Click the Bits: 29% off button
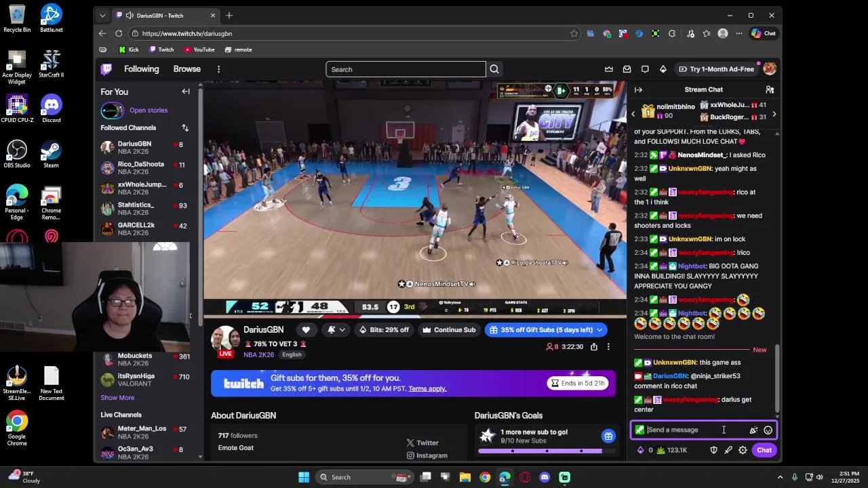The width and height of the screenshot is (868, 488). pyautogui.click(x=384, y=330)
